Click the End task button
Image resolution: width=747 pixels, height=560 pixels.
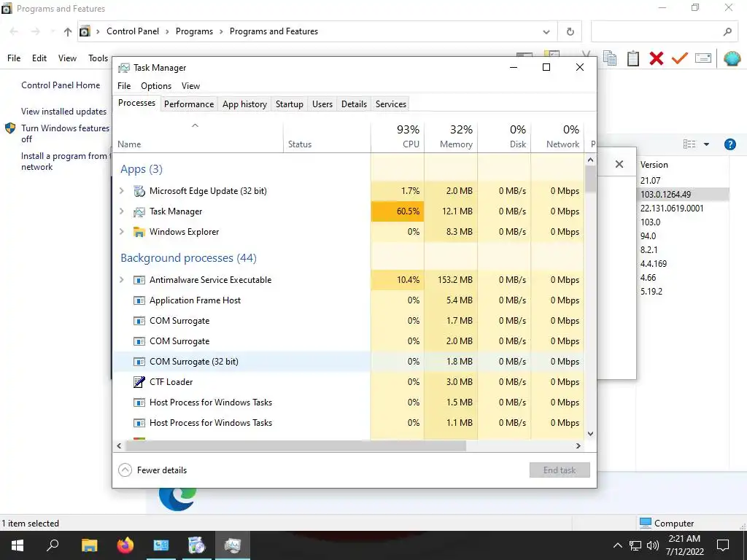[560, 470]
